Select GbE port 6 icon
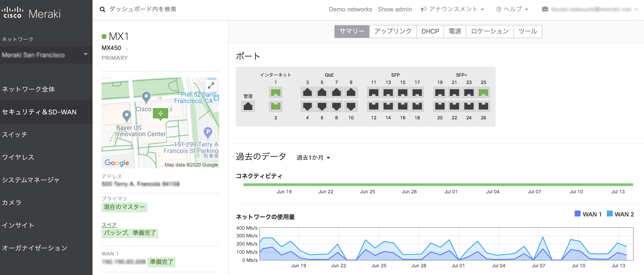This screenshot has width=644, height=275. pos(322,106)
